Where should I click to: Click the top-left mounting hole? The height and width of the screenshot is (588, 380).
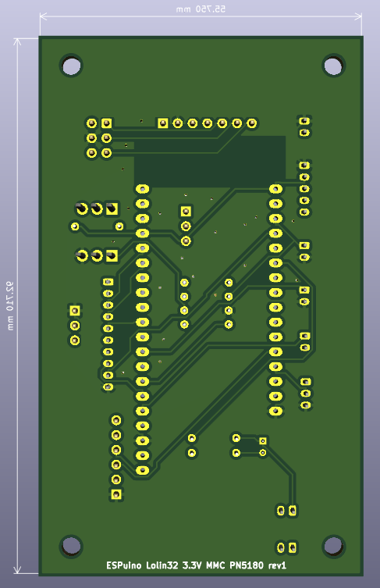[71, 66]
